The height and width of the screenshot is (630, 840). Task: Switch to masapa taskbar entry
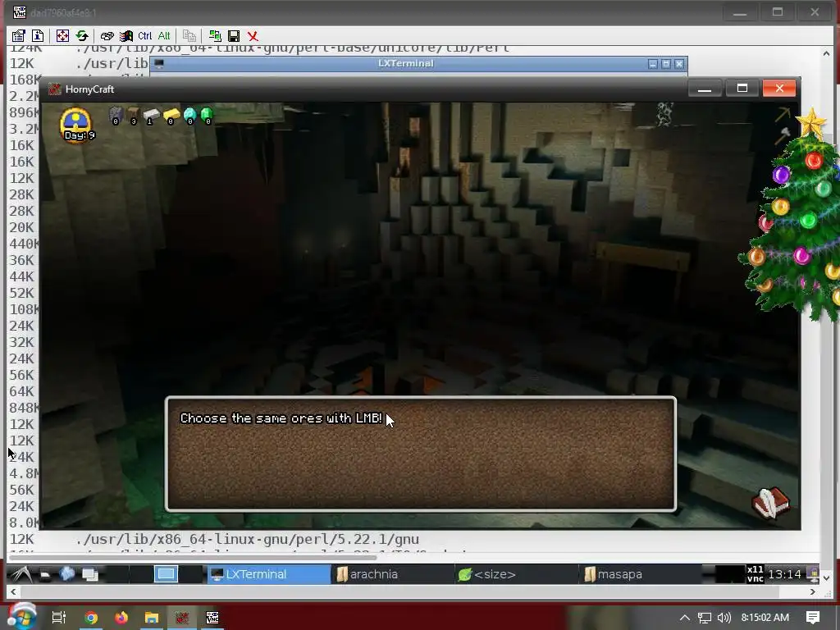click(x=640, y=574)
